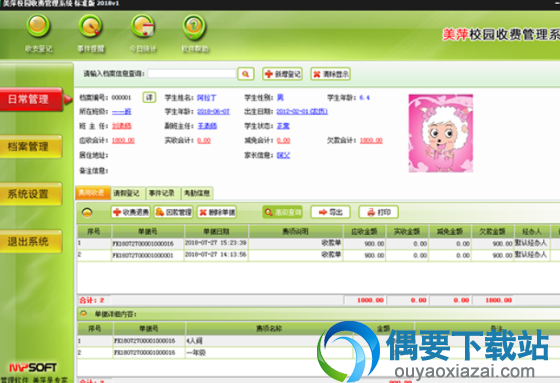Click the magnifier search button beside the archive query box
The image size is (560, 383).
pyautogui.click(x=246, y=74)
